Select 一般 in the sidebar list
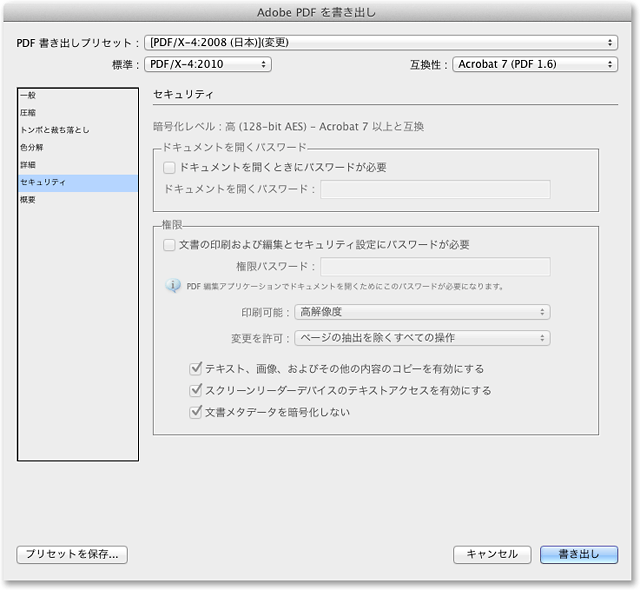The width and height of the screenshot is (640, 590). [x=28, y=95]
